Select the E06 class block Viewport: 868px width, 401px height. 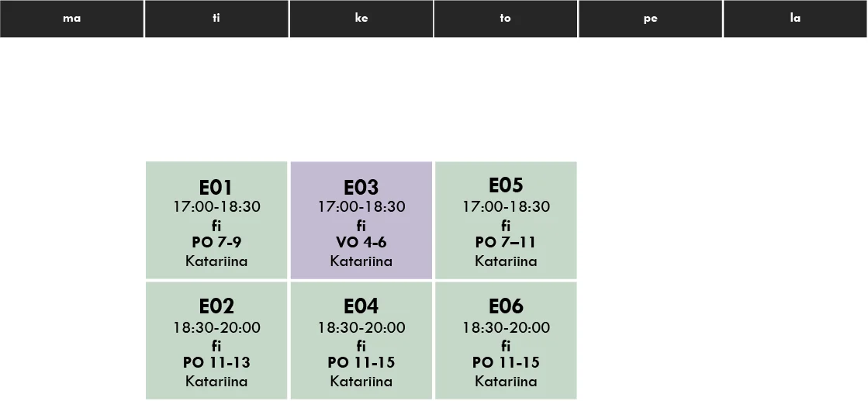(506, 341)
